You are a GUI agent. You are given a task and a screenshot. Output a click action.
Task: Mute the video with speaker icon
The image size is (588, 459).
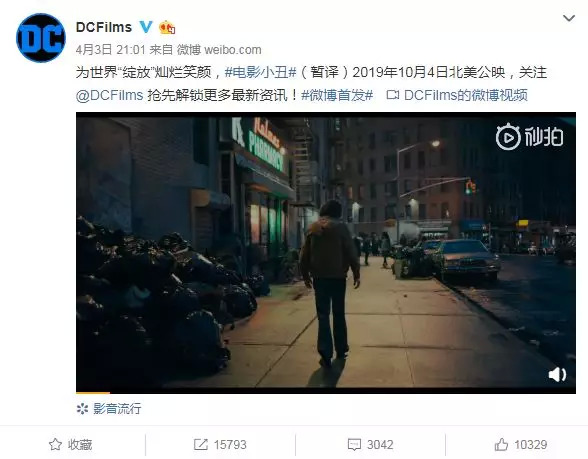coord(557,374)
